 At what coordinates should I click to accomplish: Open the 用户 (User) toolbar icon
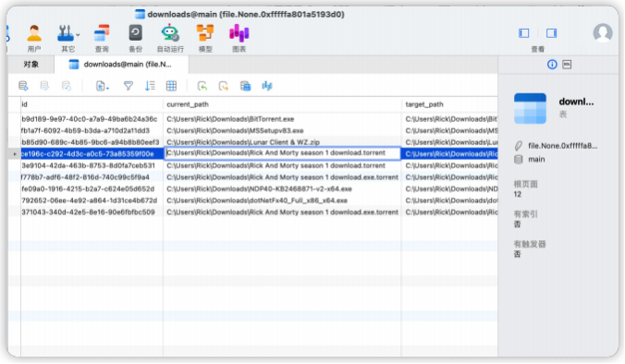34,38
